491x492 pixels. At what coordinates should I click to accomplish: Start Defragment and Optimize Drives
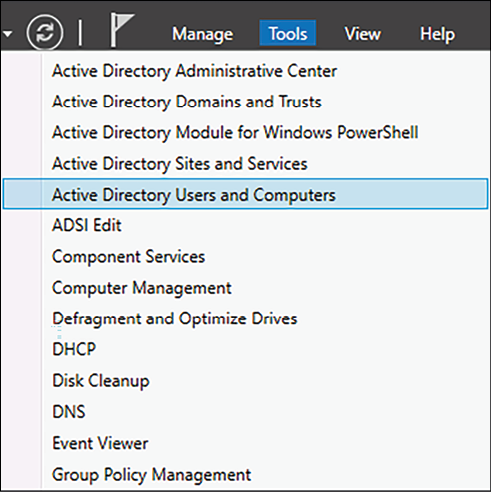[175, 319]
